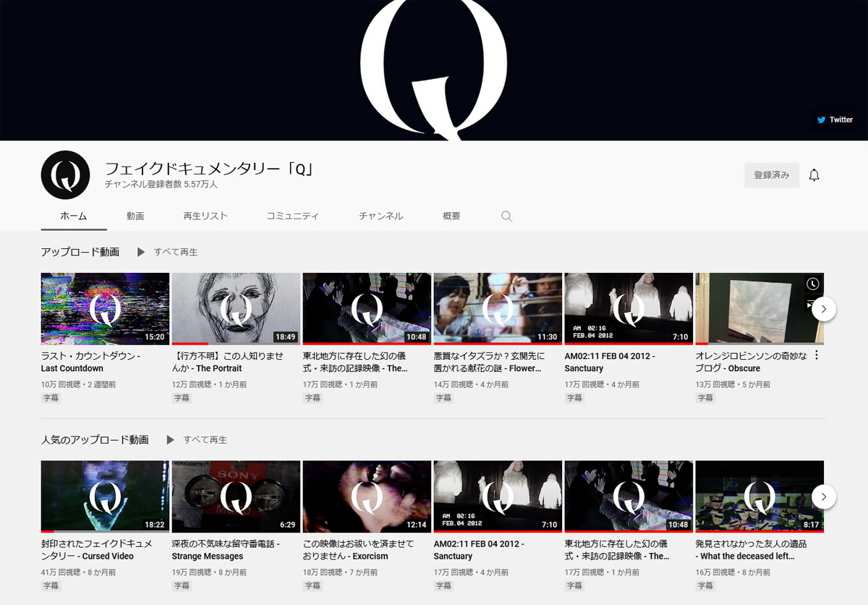The width and height of the screenshot is (868, 605).
Task: Click the notification bell icon
Action: (814, 175)
